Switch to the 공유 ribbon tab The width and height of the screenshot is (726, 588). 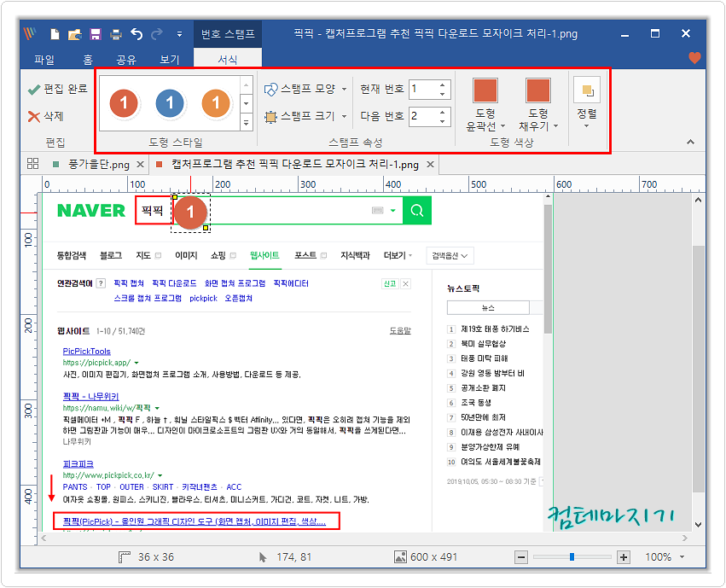126,59
